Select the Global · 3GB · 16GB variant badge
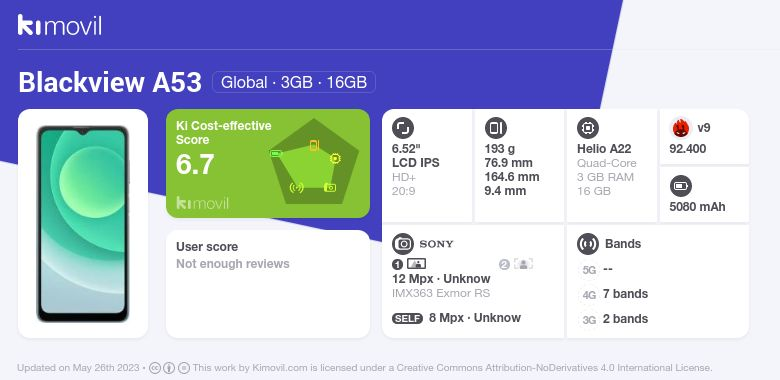 (x=294, y=82)
